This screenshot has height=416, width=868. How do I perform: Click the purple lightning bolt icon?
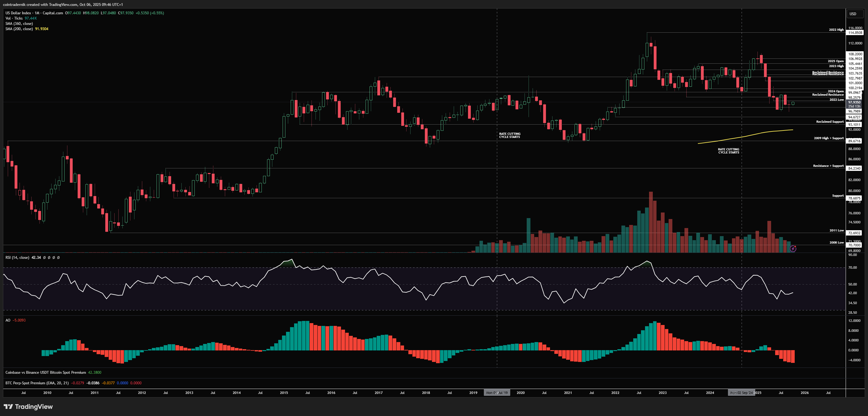coord(793,249)
